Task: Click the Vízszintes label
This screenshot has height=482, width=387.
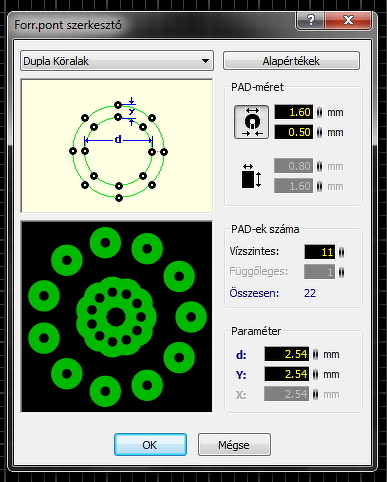Action: [x=254, y=251]
